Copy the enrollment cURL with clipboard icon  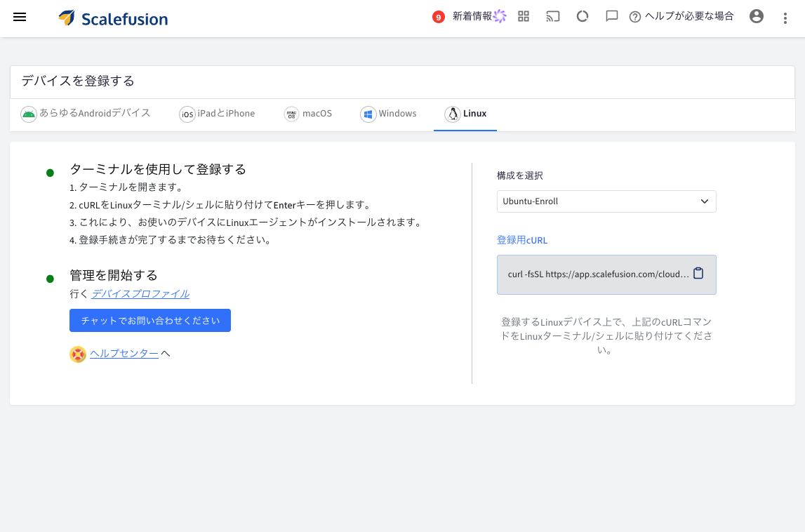pyautogui.click(x=698, y=273)
